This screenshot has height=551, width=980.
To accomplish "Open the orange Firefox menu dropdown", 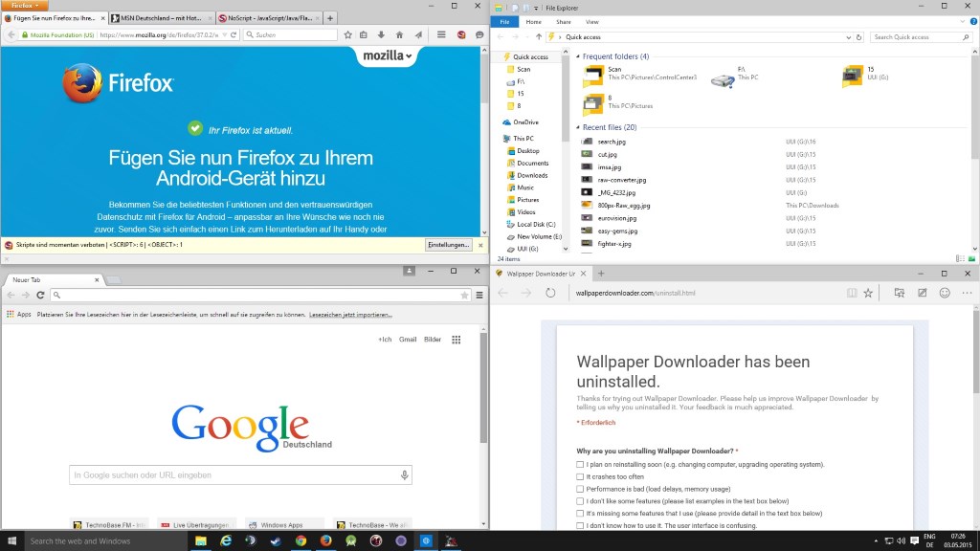I will pos(24,5).
